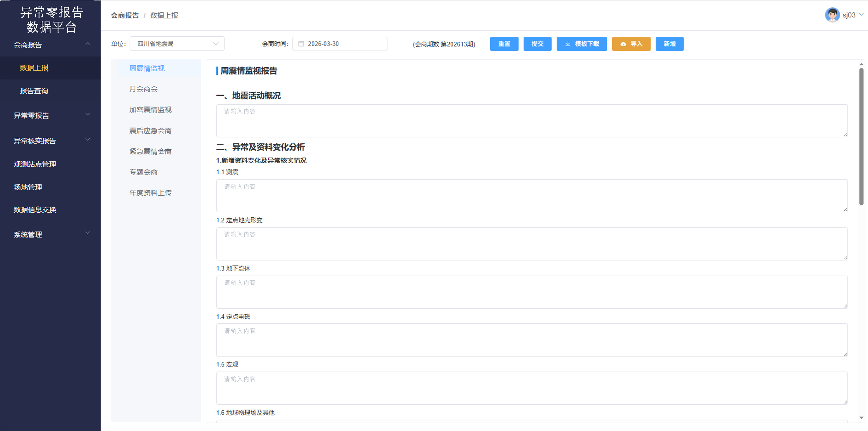
Task: Click the vertical scrollbar thumb in report
Action: coord(861,135)
